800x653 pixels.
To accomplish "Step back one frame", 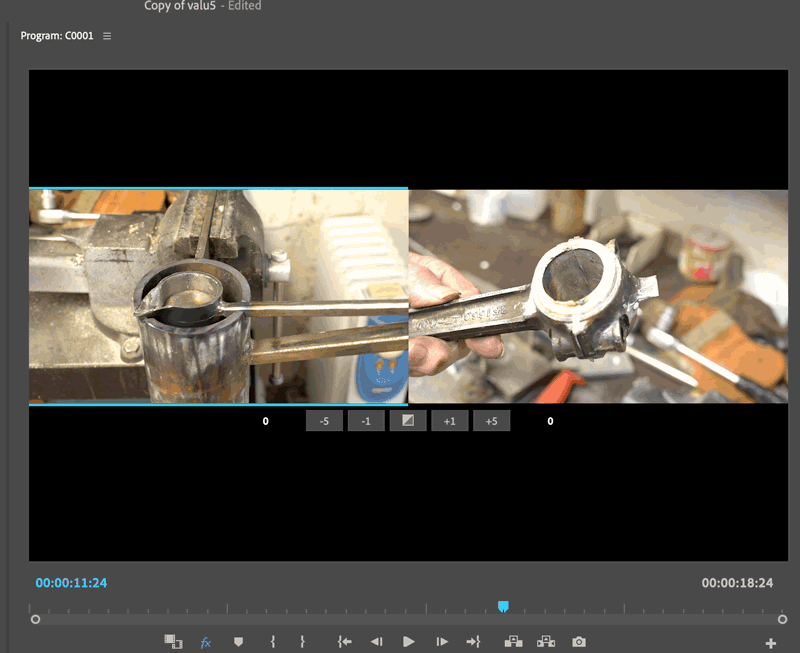I will pyautogui.click(x=376, y=642).
